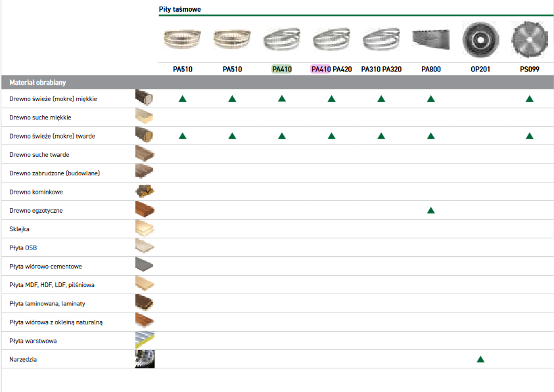Click the triangle marker in Drewno egzotyczne row
554x392 pixels.
pyautogui.click(x=431, y=211)
